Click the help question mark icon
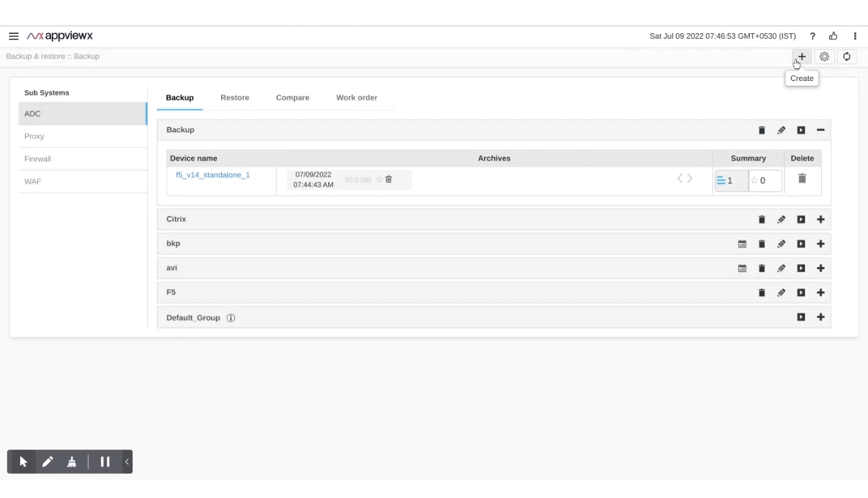Viewport: 868px width, 498px height. click(813, 36)
